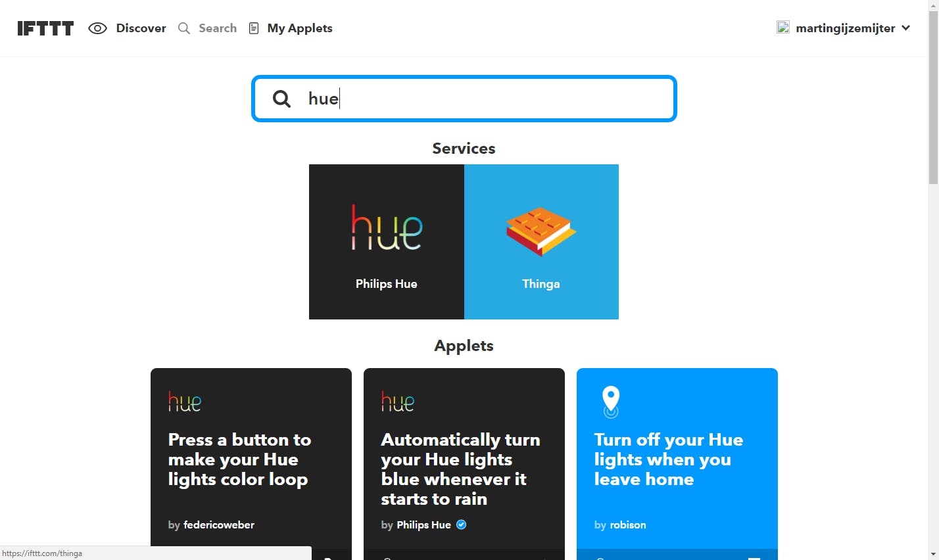939x560 pixels.
Task: Click the verified badge next to Philips Hue
Action: [x=462, y=525]
